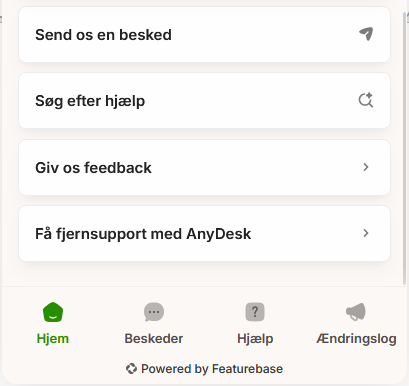Click the Send os en besked text
The width and height of the screenshot is (409, 386).
point(103,35)
